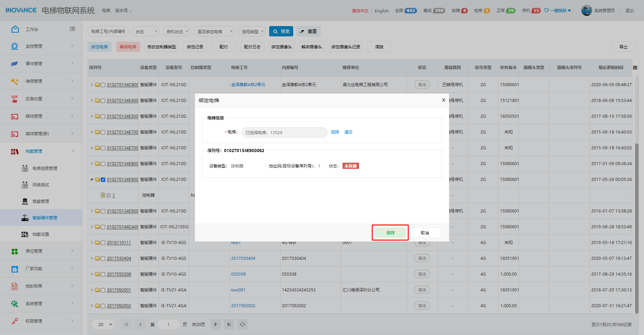644x335 pixels.
Task: Click the workbench home icon in sidebar
Action: point(15,29)
